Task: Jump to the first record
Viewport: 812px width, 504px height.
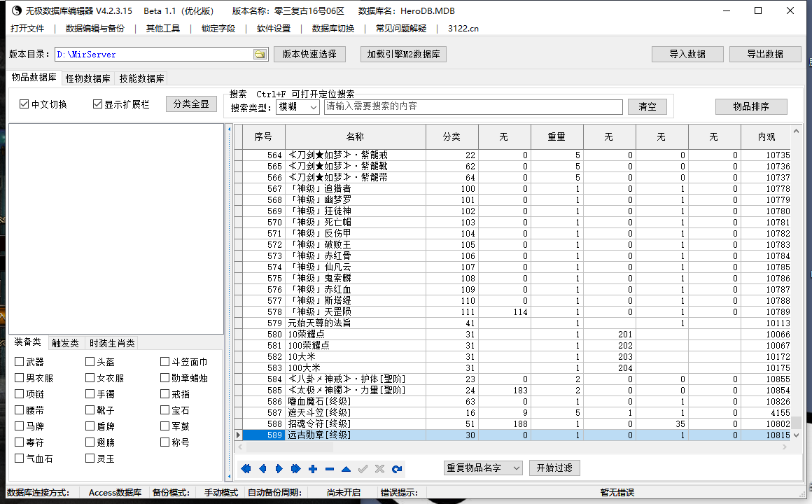Action: tap(246, 469)
